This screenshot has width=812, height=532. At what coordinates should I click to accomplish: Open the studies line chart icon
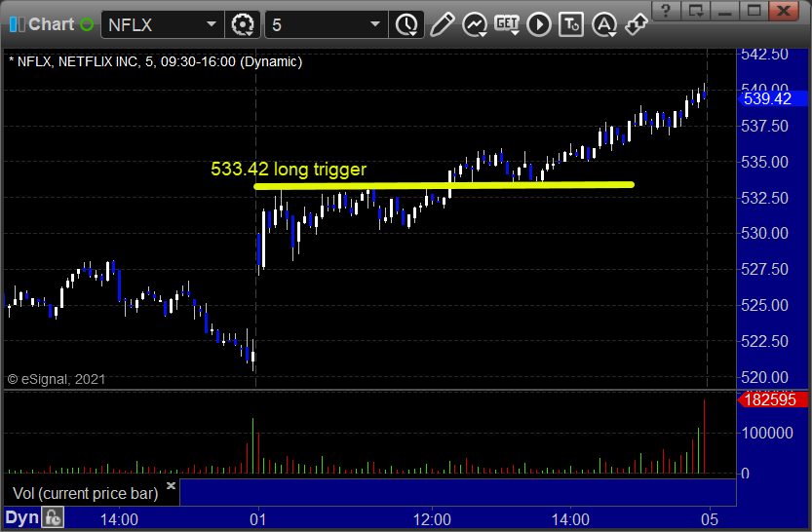(x=475, y=24)
